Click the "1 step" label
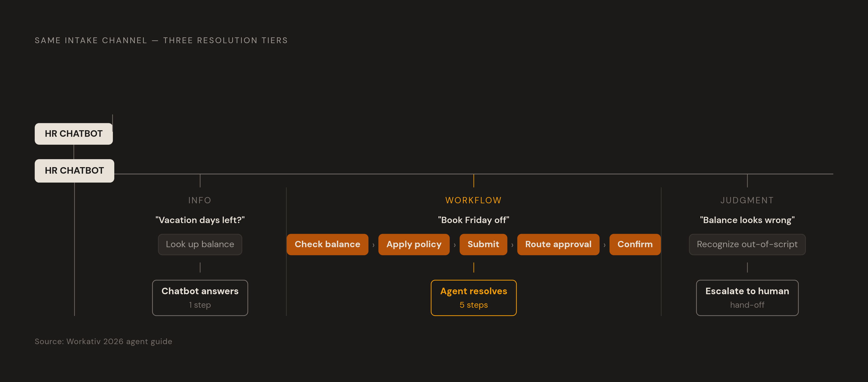 point(200,305)
